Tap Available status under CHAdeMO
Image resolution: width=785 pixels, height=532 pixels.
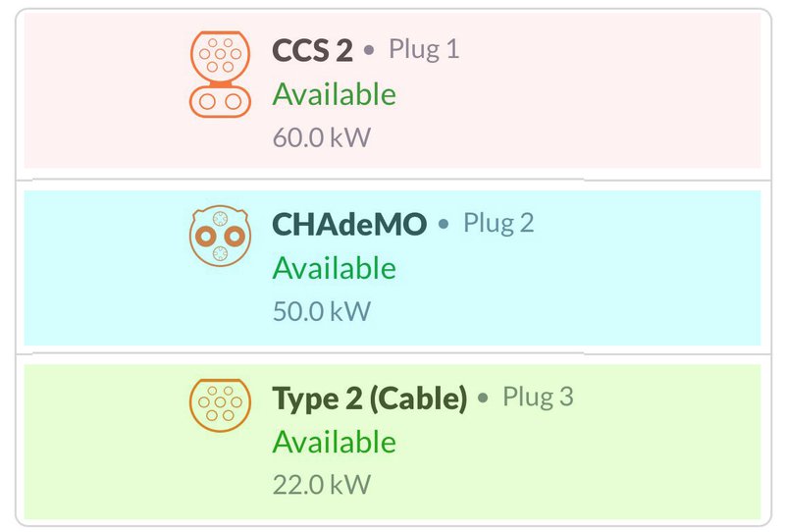(x=334, y=268)
